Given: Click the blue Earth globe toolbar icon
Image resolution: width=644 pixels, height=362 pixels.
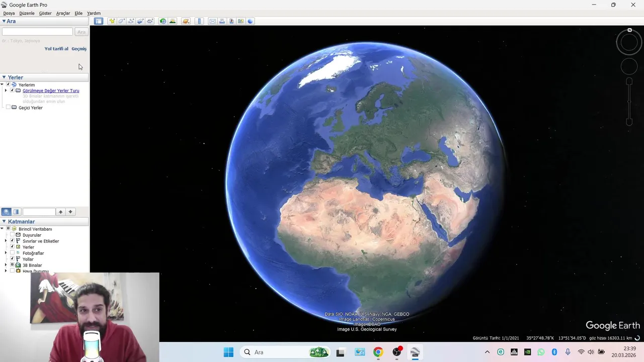Looking at the screenshot, I should [x=251, y=21].
